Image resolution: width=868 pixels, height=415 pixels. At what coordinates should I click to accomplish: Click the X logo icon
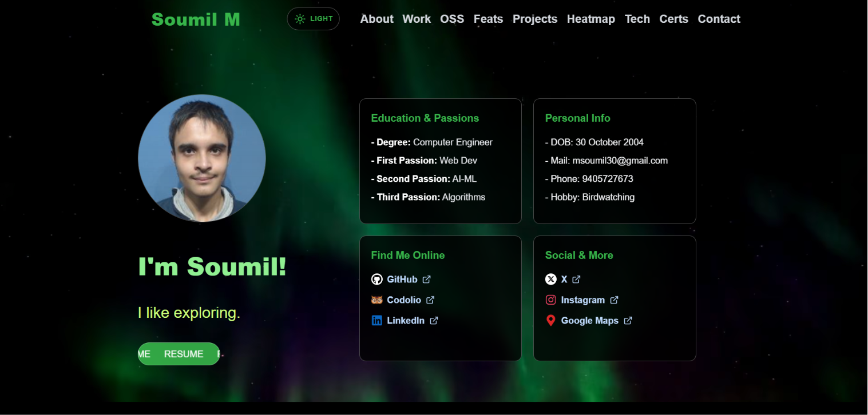(550, 279)
